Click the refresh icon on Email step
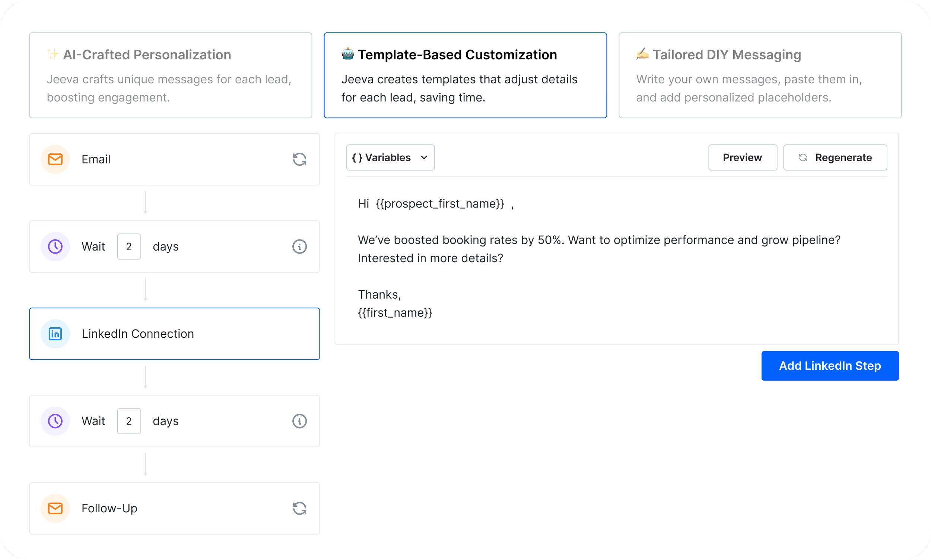The width and height of the screenshot is (931, 560). tap(299, 159)
